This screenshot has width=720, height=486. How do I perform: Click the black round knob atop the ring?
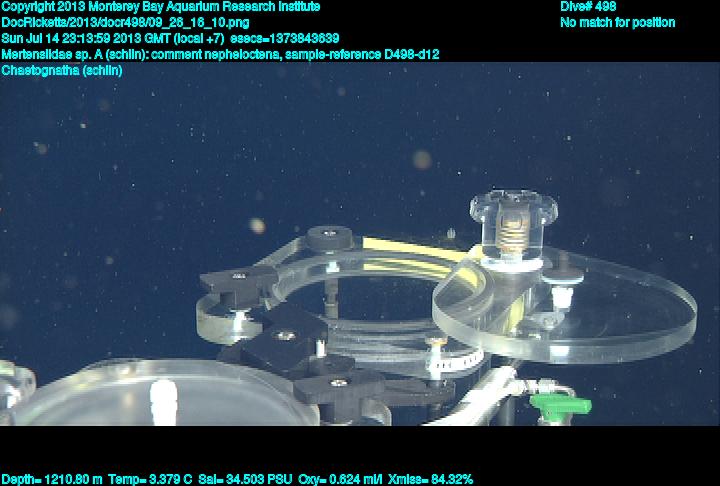coord(328,238)
